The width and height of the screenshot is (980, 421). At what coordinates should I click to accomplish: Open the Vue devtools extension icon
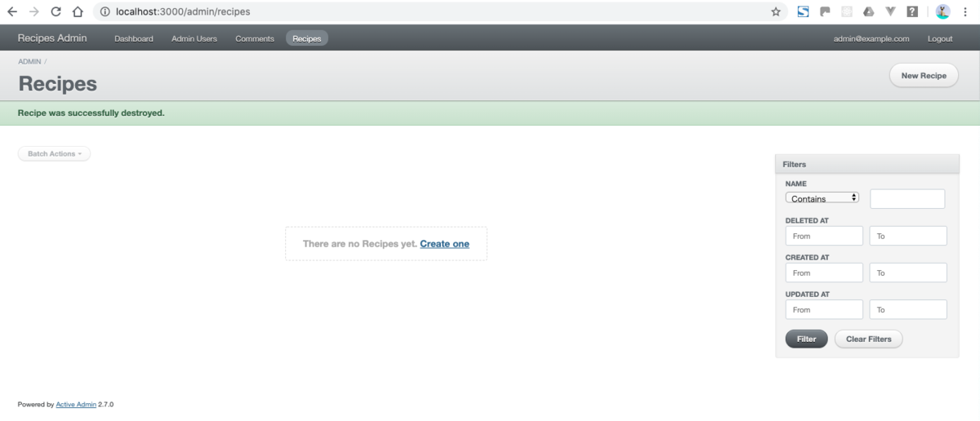point(891,12)
